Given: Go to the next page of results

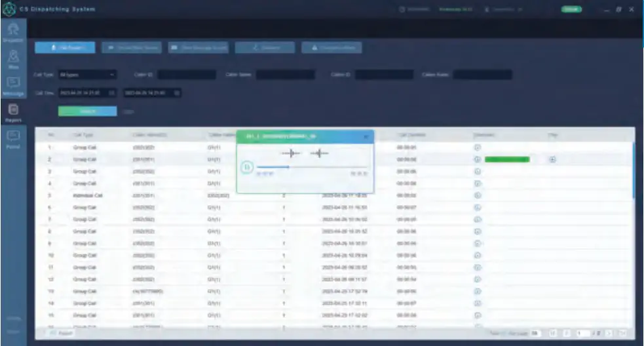Looking at the screenshot, I should click(x=609, y=334).
